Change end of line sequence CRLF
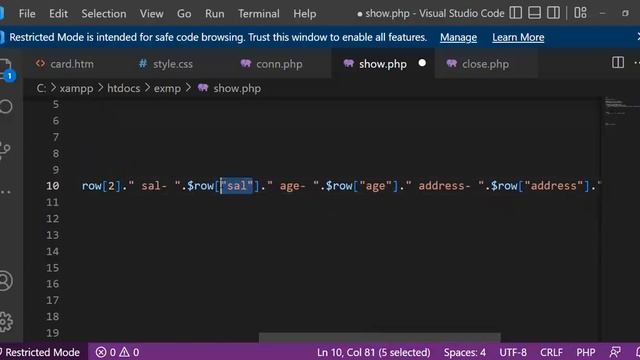The image size is (640, 360). (x=551, y=352)
